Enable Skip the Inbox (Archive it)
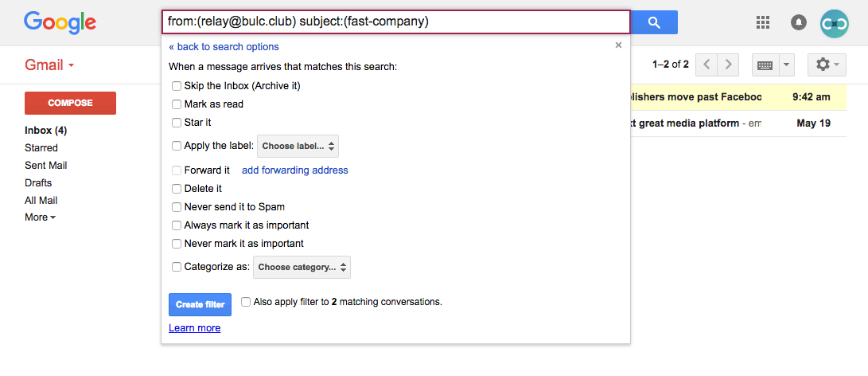Image resolution: width=868 pixels, height=376 pixels. point(177,86)
